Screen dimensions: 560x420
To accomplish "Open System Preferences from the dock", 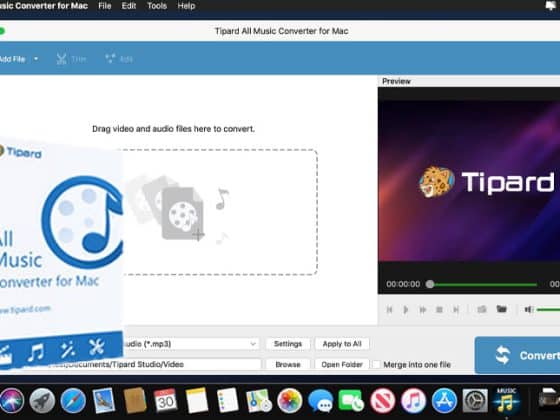I will coord(475,400).
